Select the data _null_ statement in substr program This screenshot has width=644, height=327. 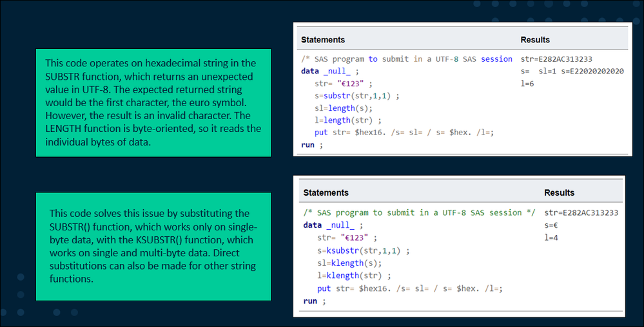(x=329, y=71)
